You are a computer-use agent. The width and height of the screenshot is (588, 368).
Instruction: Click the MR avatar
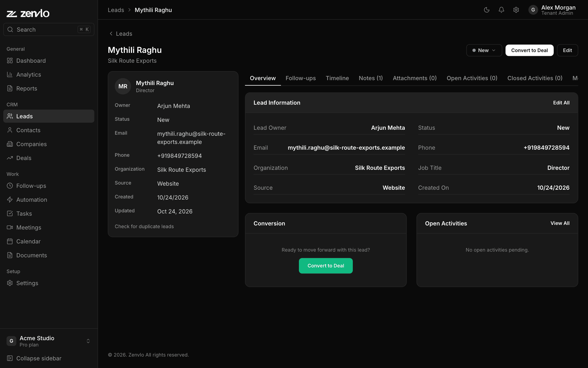[x=123, y=86]
